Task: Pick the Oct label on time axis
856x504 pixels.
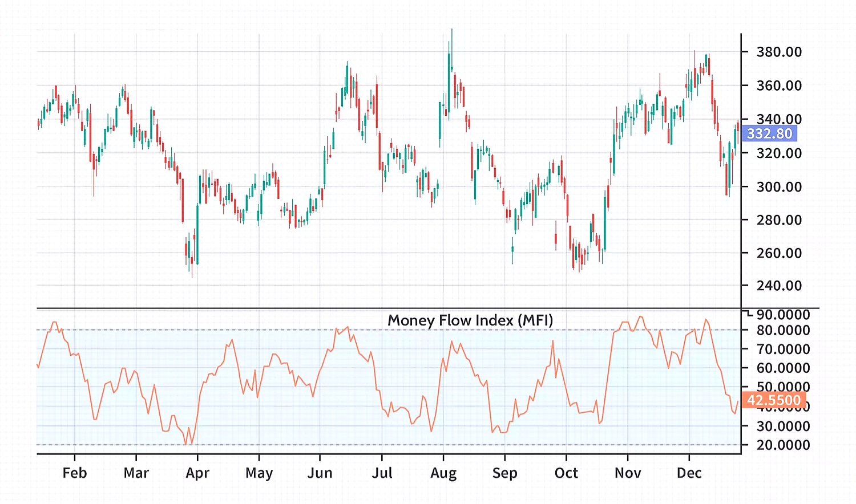Action: (x=566, y=473)
